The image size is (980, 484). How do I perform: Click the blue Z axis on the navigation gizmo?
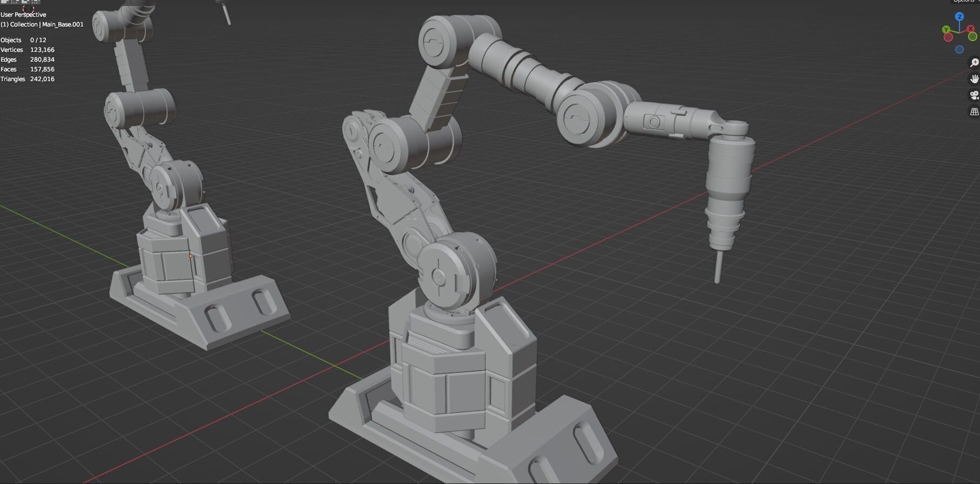[x=959, y=16]
